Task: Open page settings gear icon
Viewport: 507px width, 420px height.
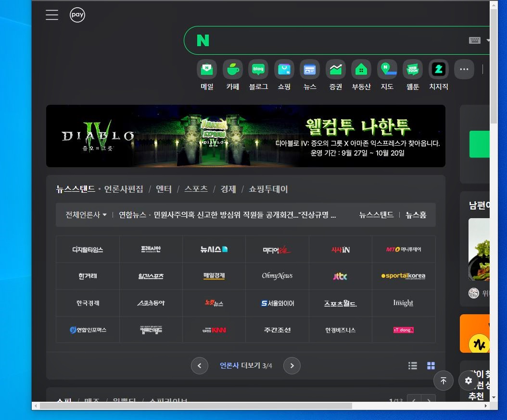Action: click(x=468, y=381)
